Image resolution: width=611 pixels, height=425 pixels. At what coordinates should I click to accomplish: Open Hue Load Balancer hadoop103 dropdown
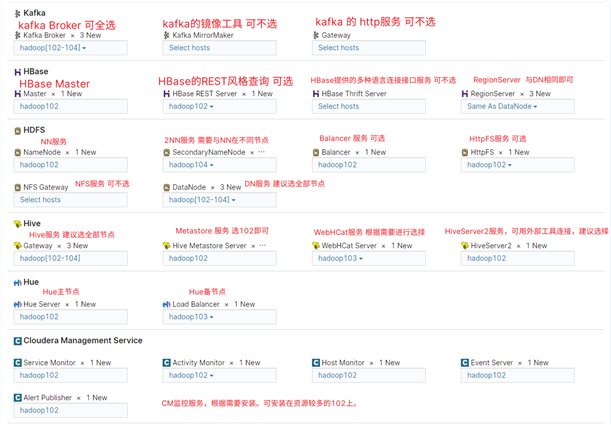tap(219, 317)
